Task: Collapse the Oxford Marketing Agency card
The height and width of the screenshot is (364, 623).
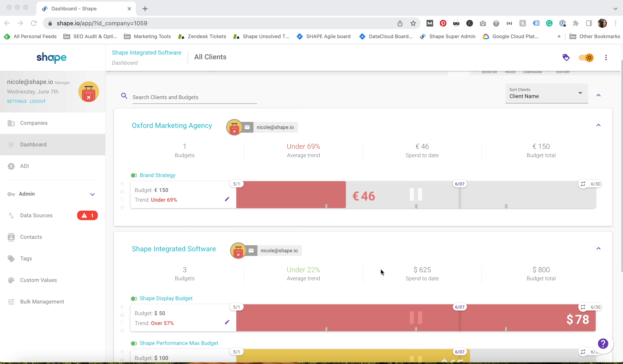Action: click(598, 125)
